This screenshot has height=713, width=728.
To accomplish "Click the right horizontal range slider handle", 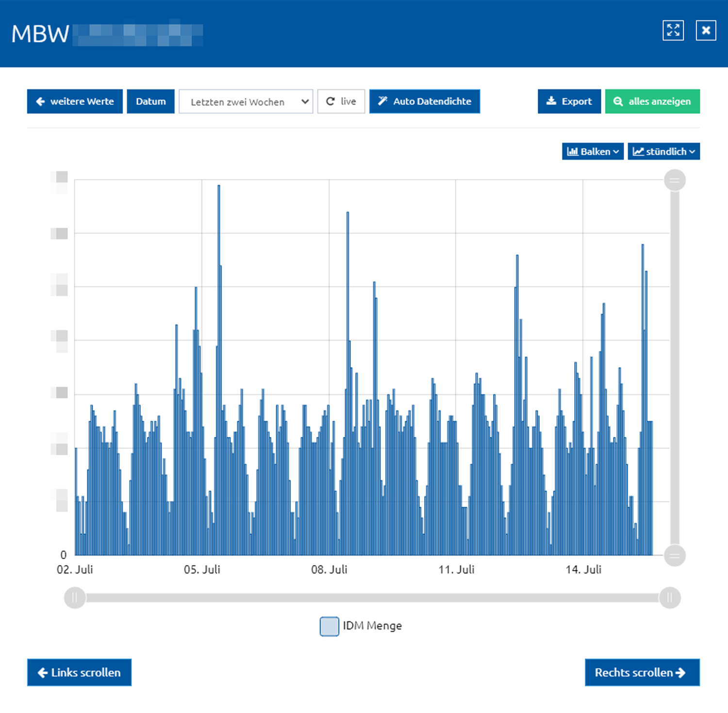I will tap(670, 597).
